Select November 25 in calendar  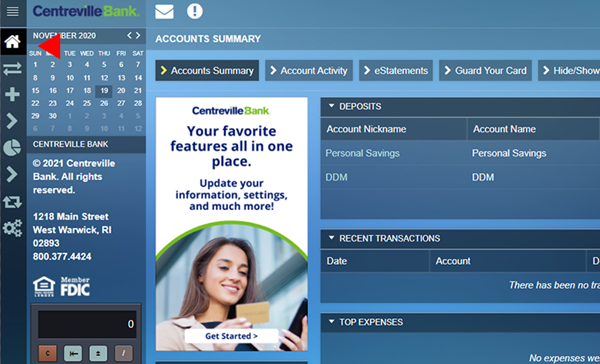click(x=87, y=103)
